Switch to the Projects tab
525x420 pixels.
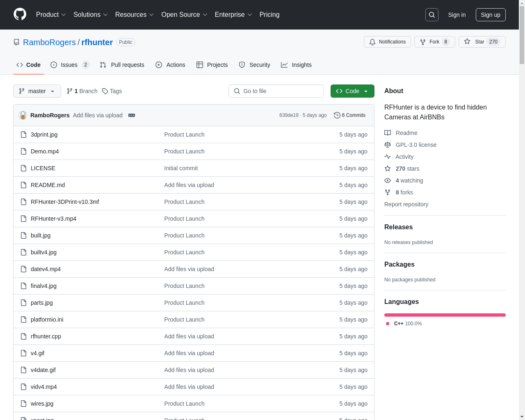pos(212,65)
